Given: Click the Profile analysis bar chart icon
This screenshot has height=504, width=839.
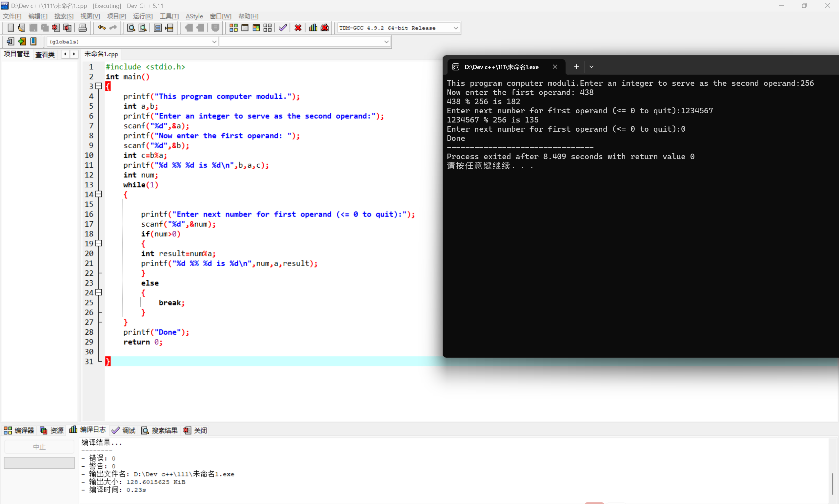Looking at the screenshot, I should coord(313,28).
